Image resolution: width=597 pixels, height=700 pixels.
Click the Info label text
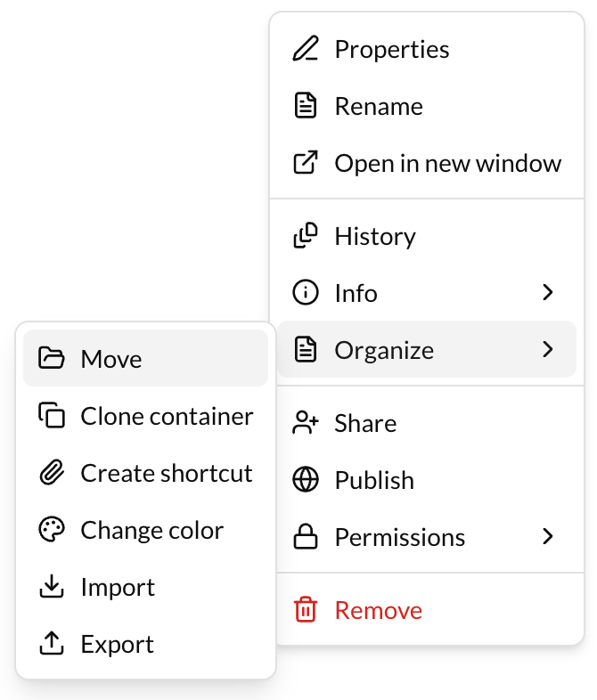pos(356,293)
